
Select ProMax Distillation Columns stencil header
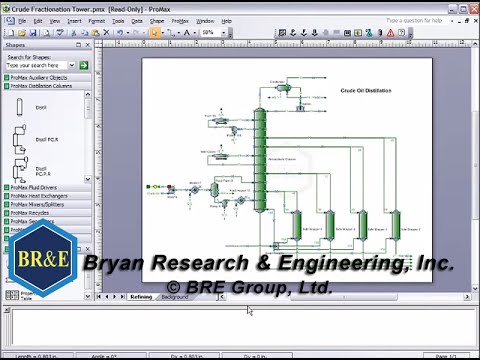[47, 86]
